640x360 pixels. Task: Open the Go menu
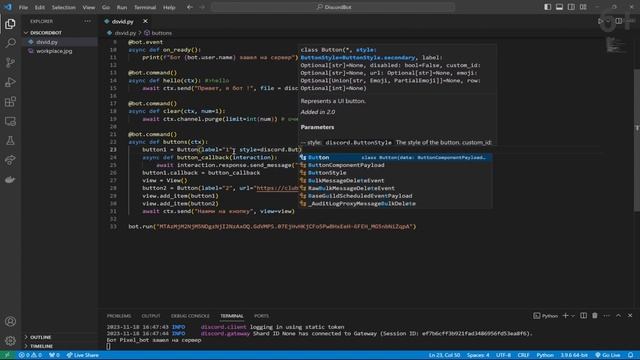click(106, 7)
